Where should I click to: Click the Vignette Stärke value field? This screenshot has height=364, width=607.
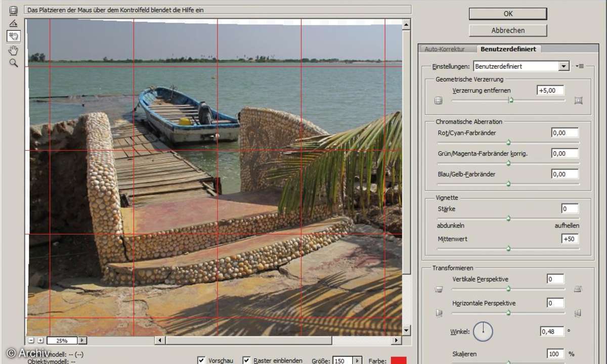pos(570,209)
